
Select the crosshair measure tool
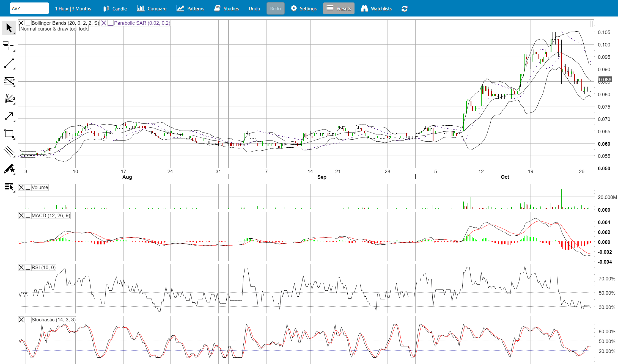click(x=9, y=46)
